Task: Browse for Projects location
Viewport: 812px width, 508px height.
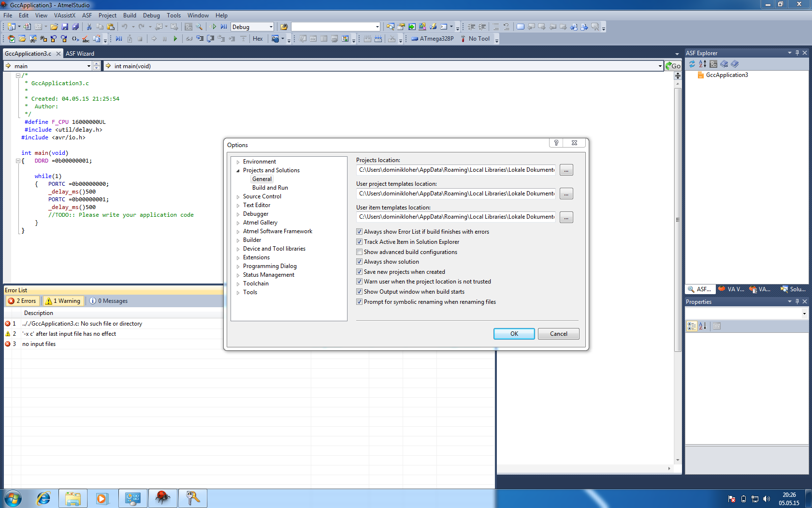Action: (566, 170)
